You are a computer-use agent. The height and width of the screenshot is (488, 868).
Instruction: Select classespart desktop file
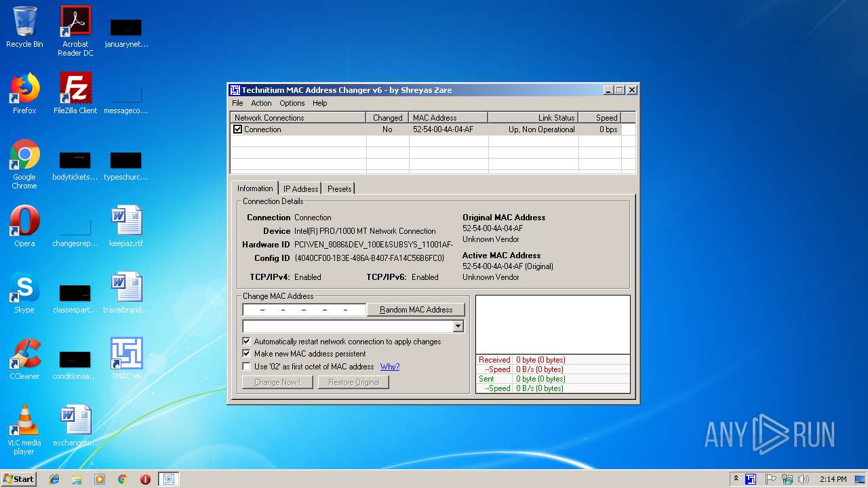point(75,297)
